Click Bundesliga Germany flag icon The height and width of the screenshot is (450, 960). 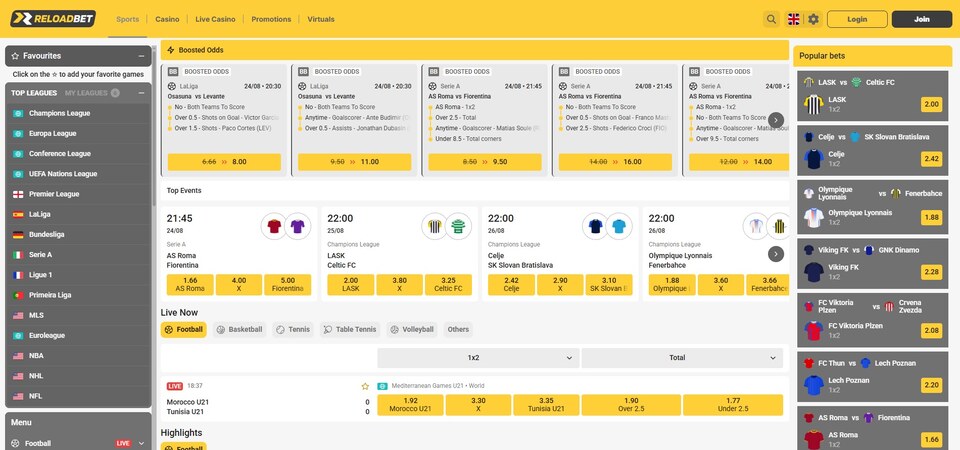(18, 234)
